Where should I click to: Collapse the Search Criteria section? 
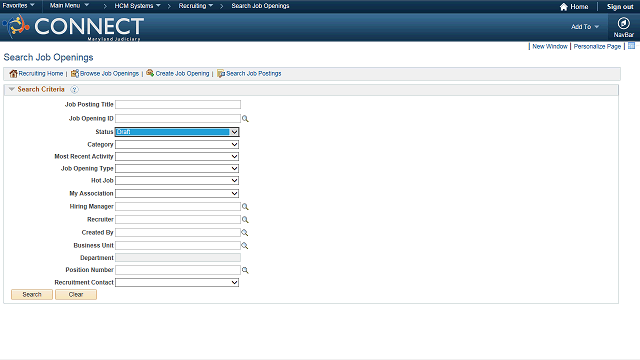point(12,89)
